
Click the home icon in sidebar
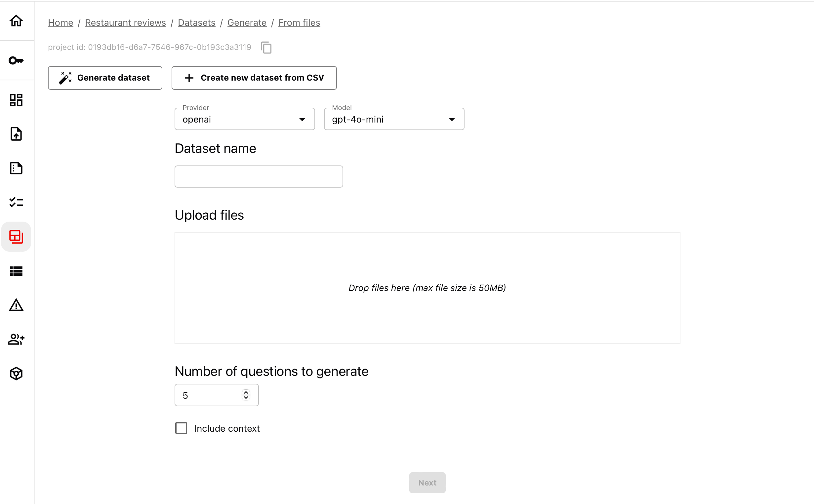pos(16,21)
